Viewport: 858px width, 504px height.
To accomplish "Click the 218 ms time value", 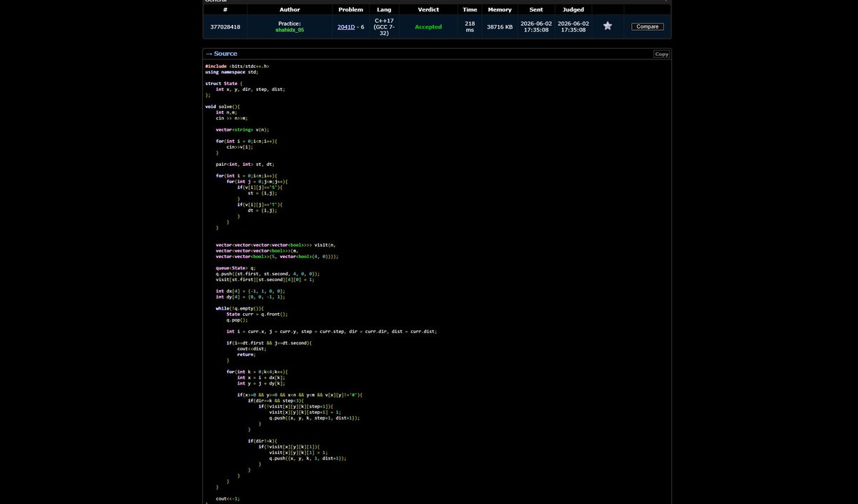I will click(x=470, y=26).
